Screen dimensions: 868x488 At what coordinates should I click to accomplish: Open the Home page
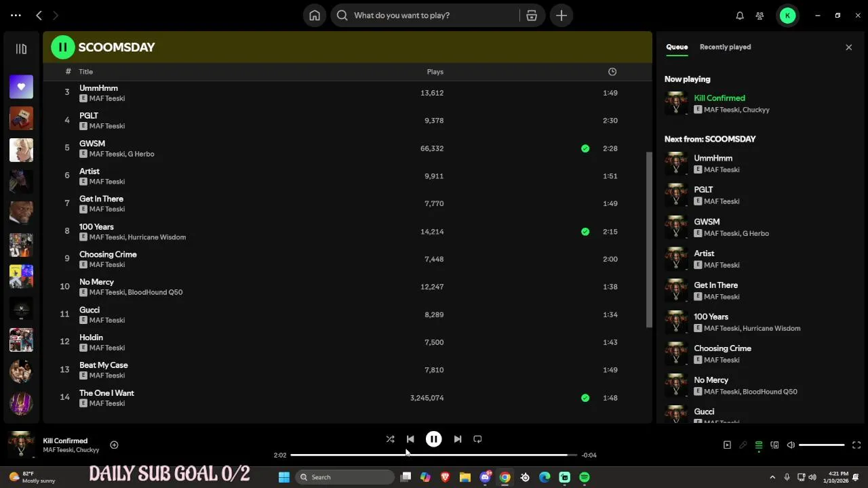pyautogui.click(x=315, y=15)
